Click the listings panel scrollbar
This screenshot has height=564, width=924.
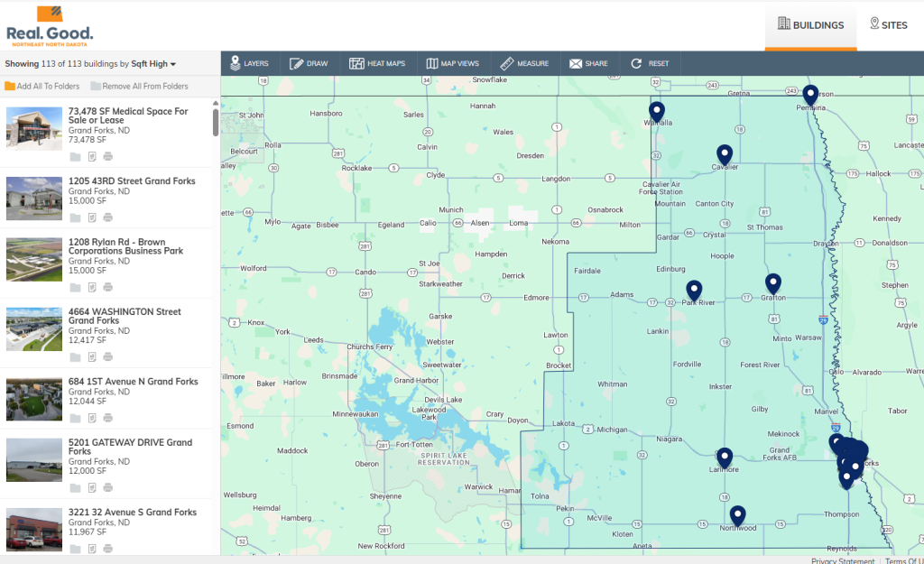[x=216, y=122]
